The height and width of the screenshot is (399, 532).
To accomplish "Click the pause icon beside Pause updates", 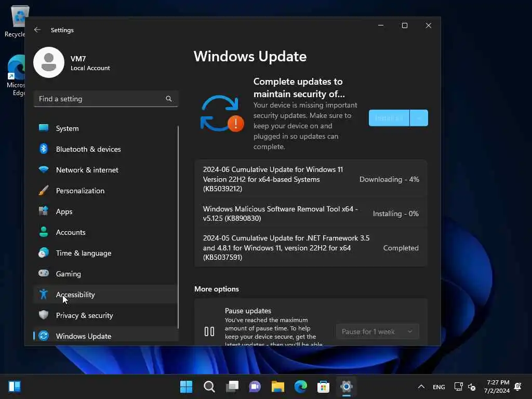I will coord(209,331).
